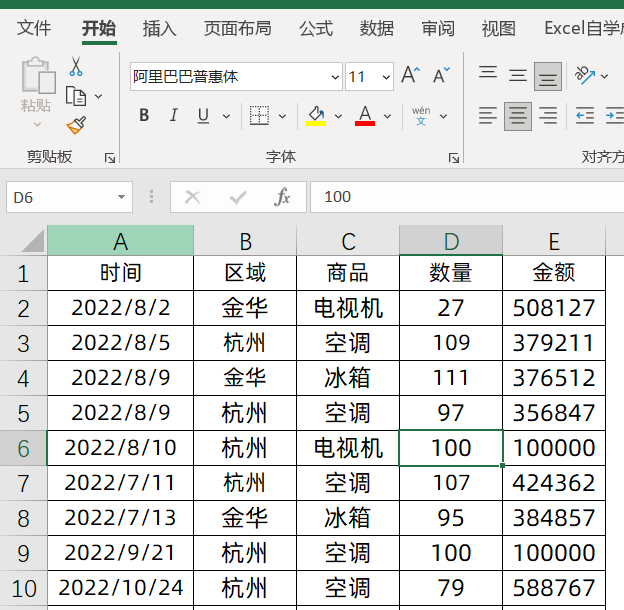Image resolution: width=624 pixels, height=610 pixels.
Task: Click the Cut scissors icon
Action: point(76,66)
